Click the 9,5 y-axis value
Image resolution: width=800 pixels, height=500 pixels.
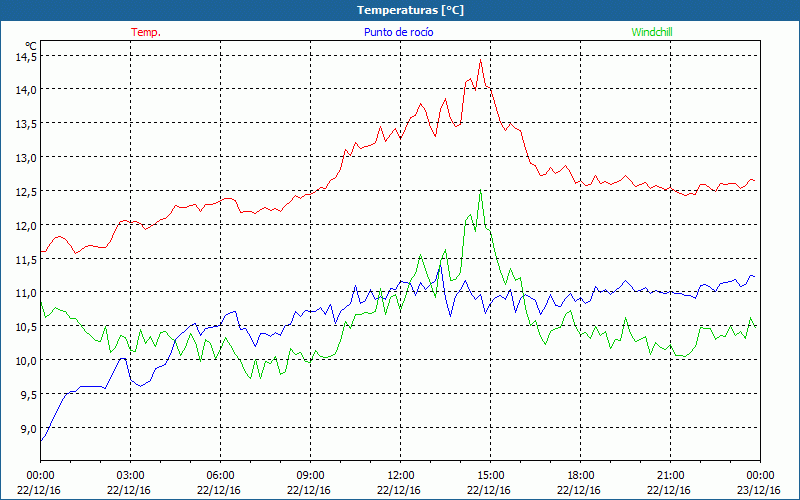click(x=28, y=395)
